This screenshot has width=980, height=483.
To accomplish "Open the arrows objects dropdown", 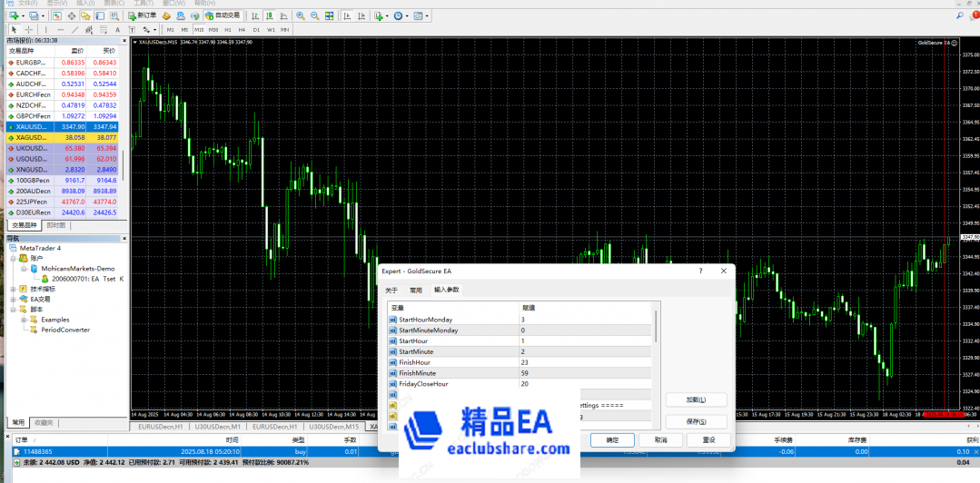I will tap(149, 29).
